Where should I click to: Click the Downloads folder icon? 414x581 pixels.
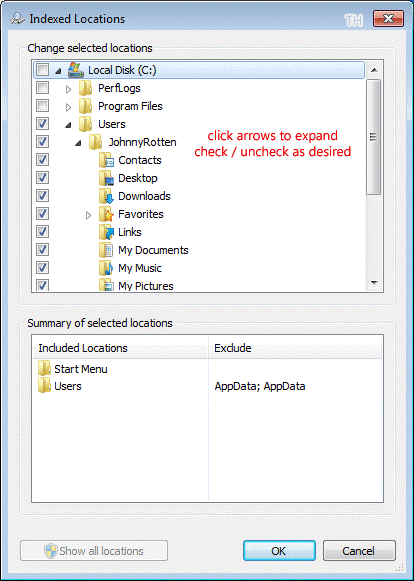106,196
